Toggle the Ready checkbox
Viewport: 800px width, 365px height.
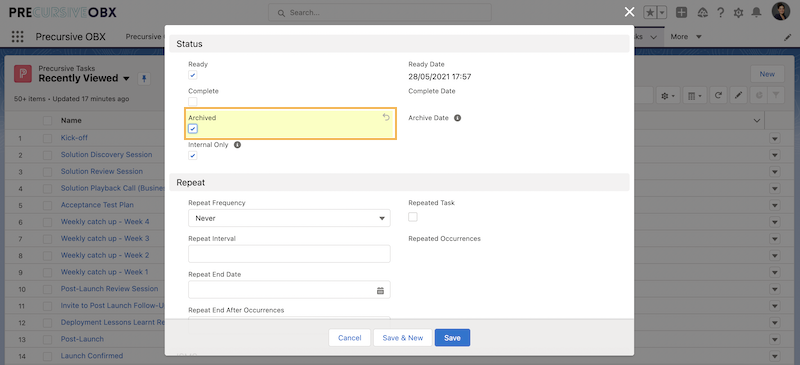pos(193,75)
